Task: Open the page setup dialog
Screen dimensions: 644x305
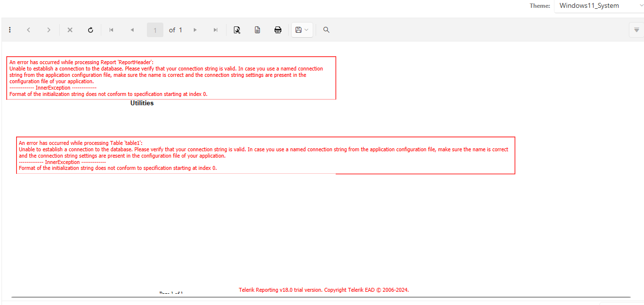Action: coord(257,30)
